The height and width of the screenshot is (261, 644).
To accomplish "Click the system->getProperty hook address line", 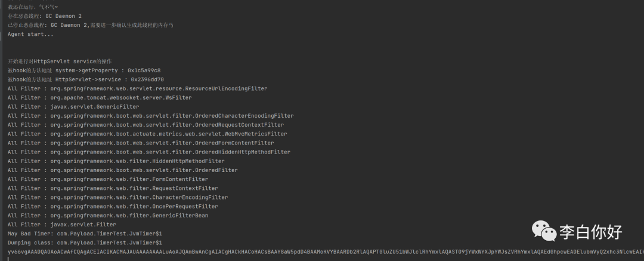I will point(84,70).
